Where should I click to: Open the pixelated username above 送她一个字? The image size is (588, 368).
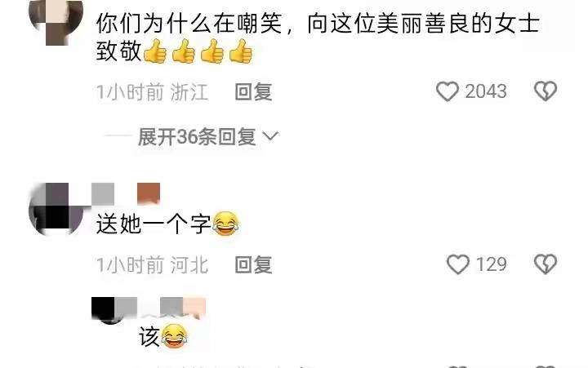click(x=126, y=193)
